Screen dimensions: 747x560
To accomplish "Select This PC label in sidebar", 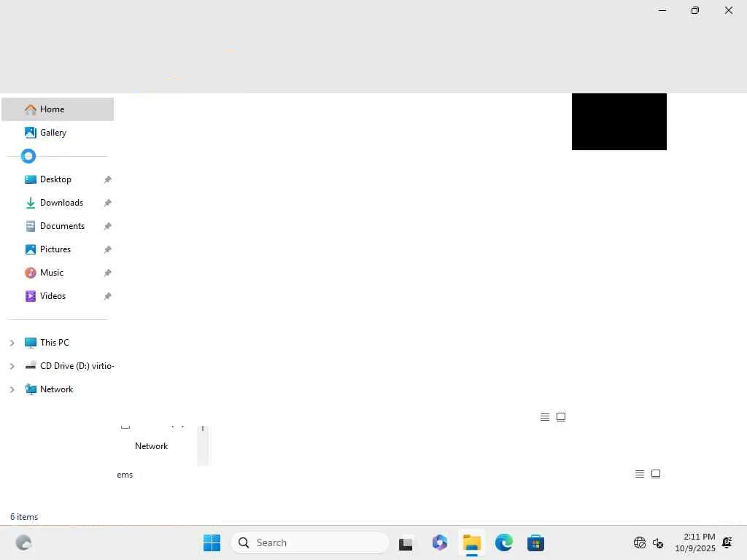I will coord(55,343).
